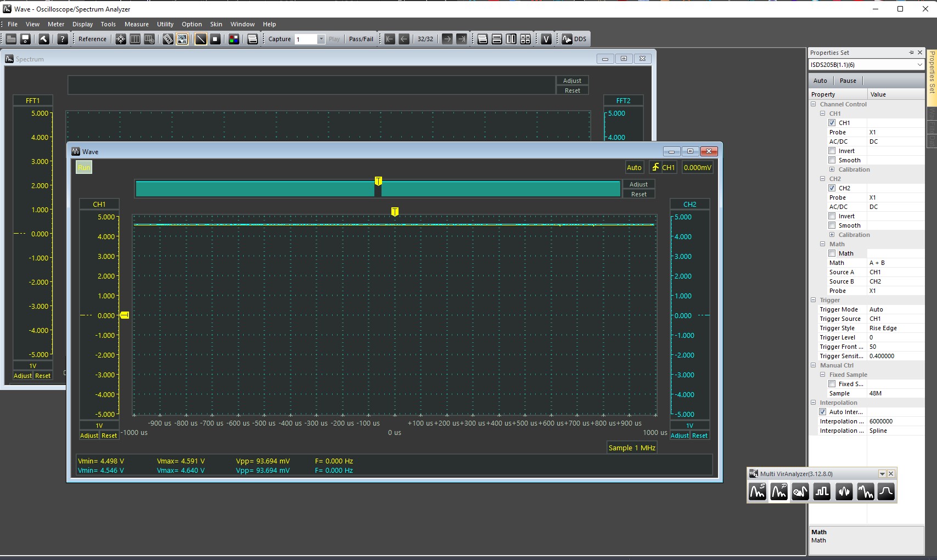Collapse the Manual Ctrl section
Screen dimensions: 937x560
click(x=813, y=365)
